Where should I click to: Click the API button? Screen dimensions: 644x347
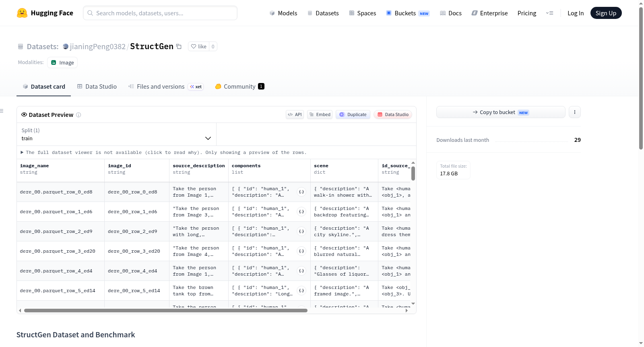click(295, 114)
